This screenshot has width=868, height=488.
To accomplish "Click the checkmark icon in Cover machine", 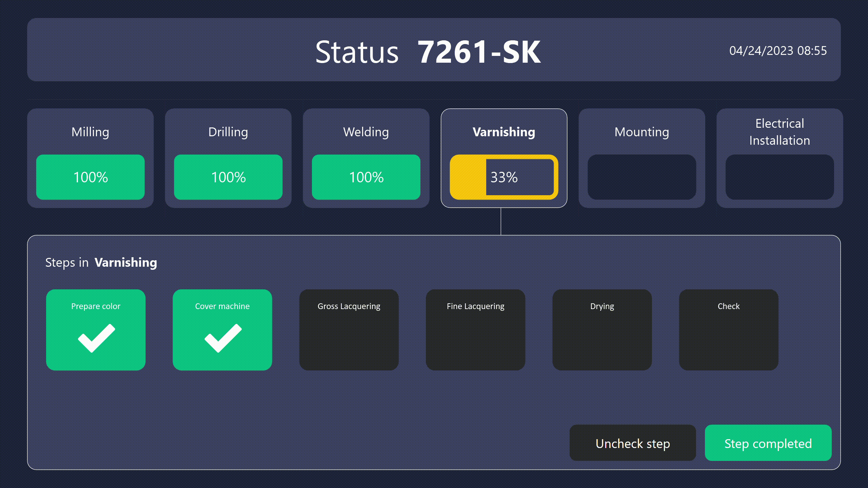I will [223, 338].
